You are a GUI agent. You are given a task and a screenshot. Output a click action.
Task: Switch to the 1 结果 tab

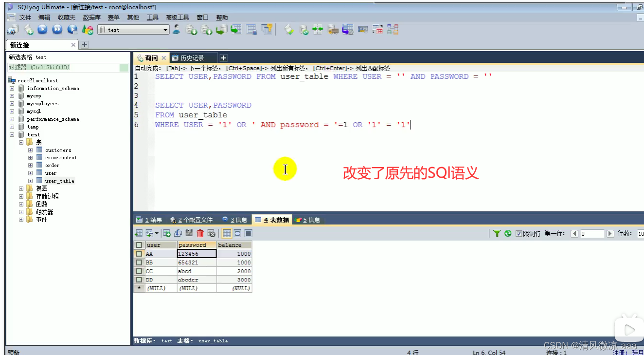tap(149, 220)
